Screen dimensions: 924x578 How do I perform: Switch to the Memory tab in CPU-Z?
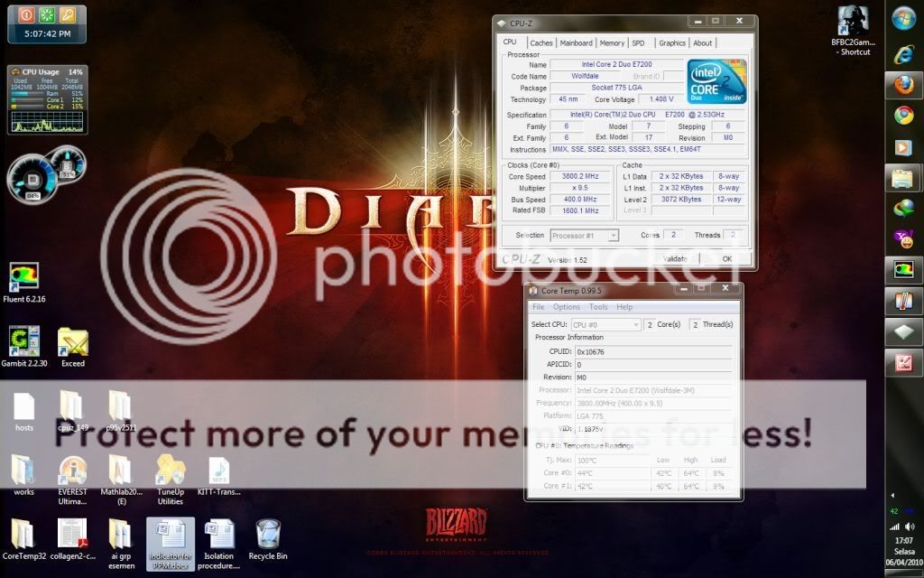click(x=612, y=42)
